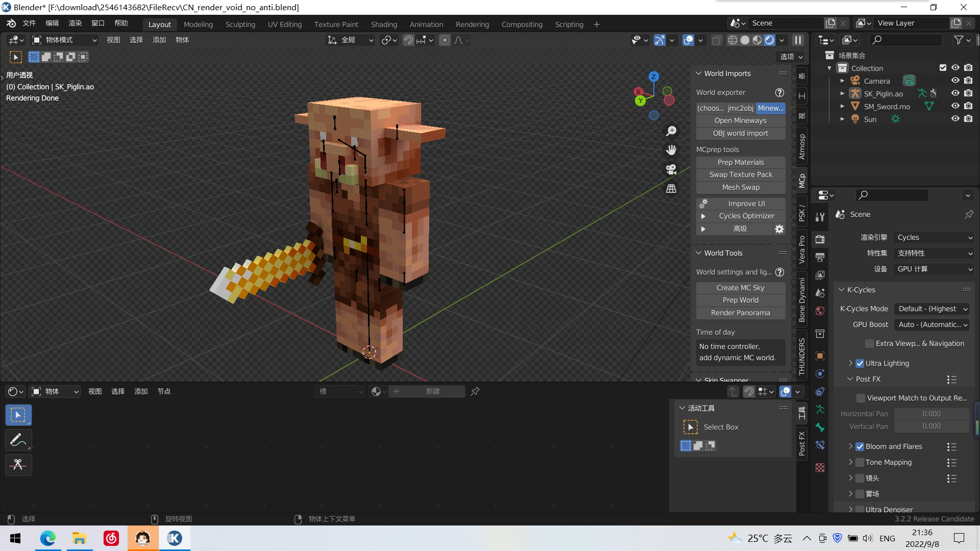Hide SK_Piglin.ao with its eye icon
Screen dimensions: 980x551
955,93
